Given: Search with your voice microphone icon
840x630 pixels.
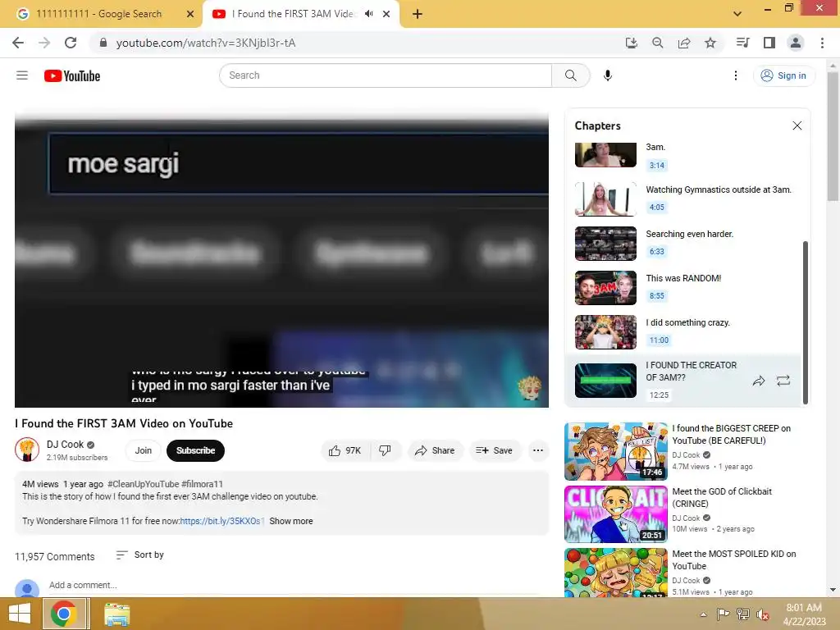Looking at the screenshot, I should click(608, 75).
